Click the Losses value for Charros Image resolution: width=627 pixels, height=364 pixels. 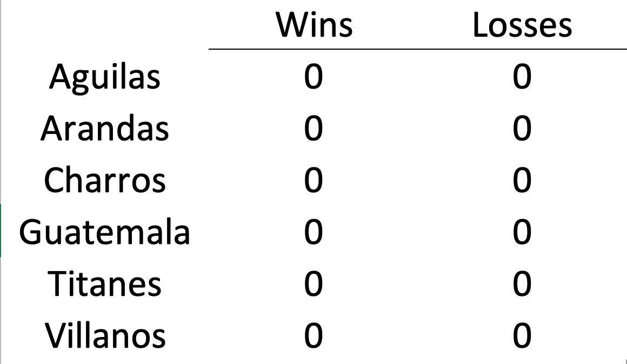tap(522, 180)
